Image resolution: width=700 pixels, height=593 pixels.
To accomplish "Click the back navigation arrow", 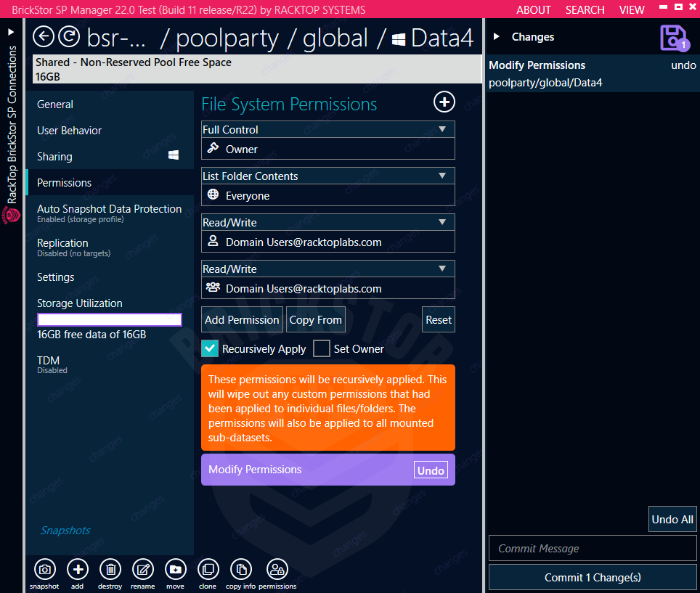I will click(44, 36).
